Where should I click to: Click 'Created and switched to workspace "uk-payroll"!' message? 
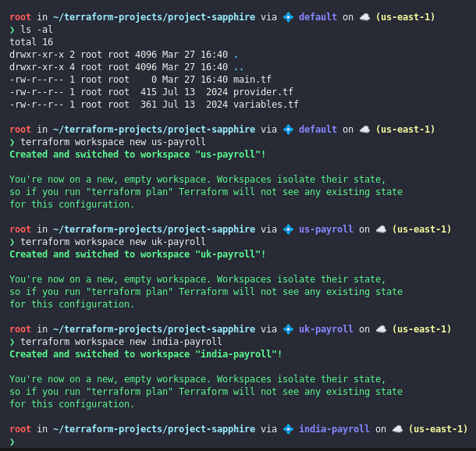137,254
